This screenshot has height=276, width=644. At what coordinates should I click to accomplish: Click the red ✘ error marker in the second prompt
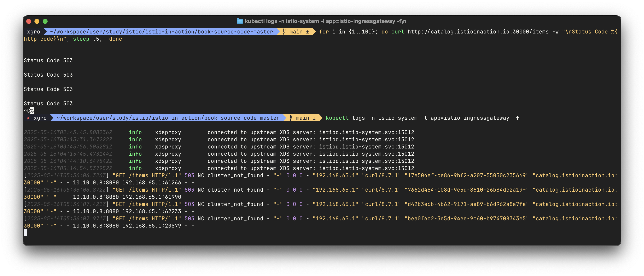click(28, 118)
